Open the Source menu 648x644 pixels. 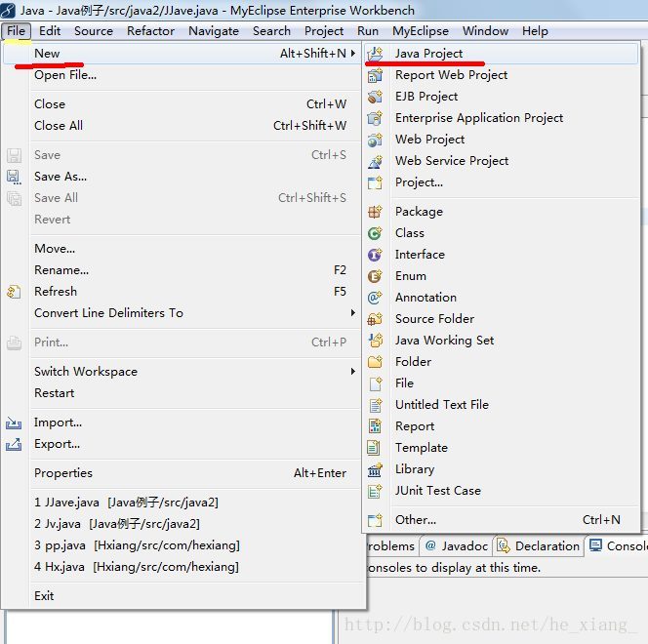94,31
